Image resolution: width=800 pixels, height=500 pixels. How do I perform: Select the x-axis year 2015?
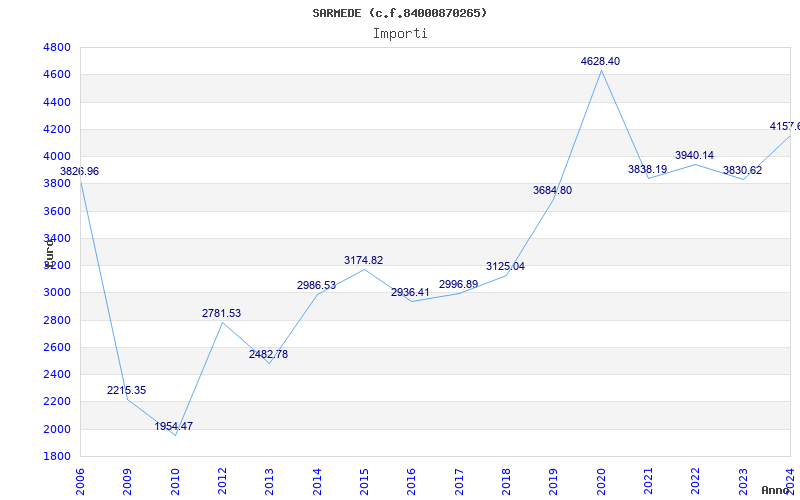click(364, 482)
